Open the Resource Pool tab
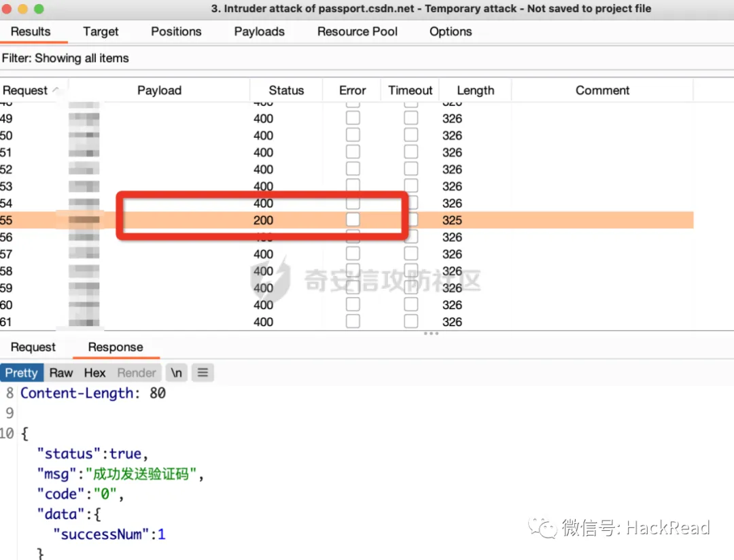This screenshot has width=734, height=560. tap(357, 31)
